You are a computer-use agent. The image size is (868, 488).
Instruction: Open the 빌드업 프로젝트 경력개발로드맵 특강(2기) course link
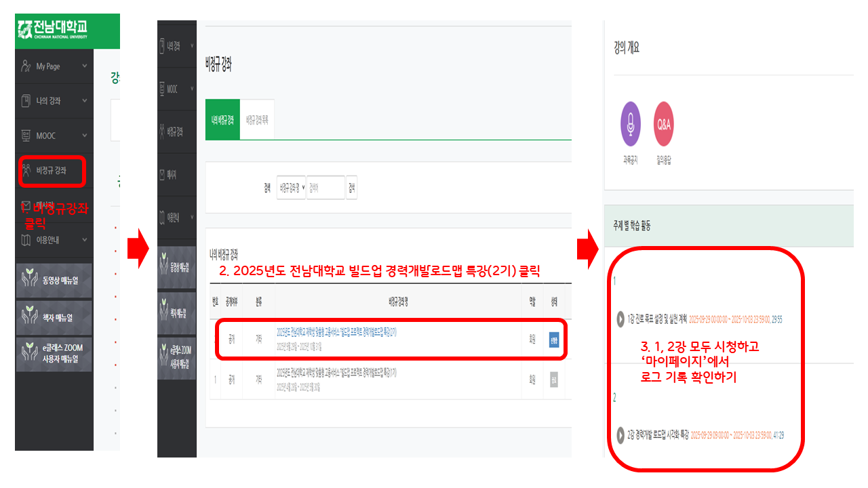(x=336, y=332)
